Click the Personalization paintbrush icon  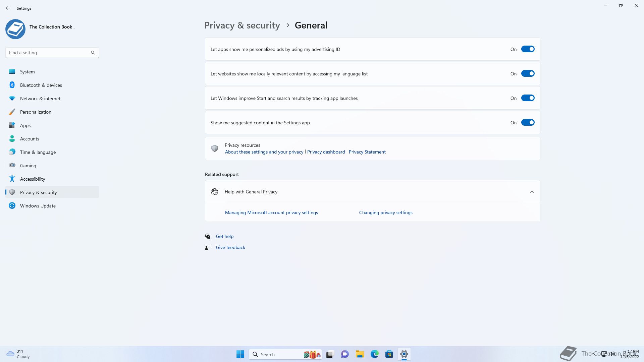(x=12, y=112)
